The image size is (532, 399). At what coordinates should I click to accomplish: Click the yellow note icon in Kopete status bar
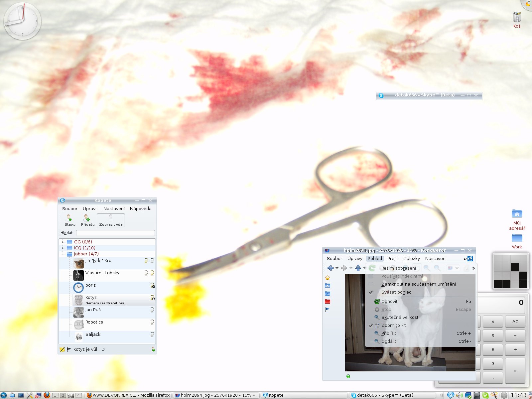click(x=62, y=349)
